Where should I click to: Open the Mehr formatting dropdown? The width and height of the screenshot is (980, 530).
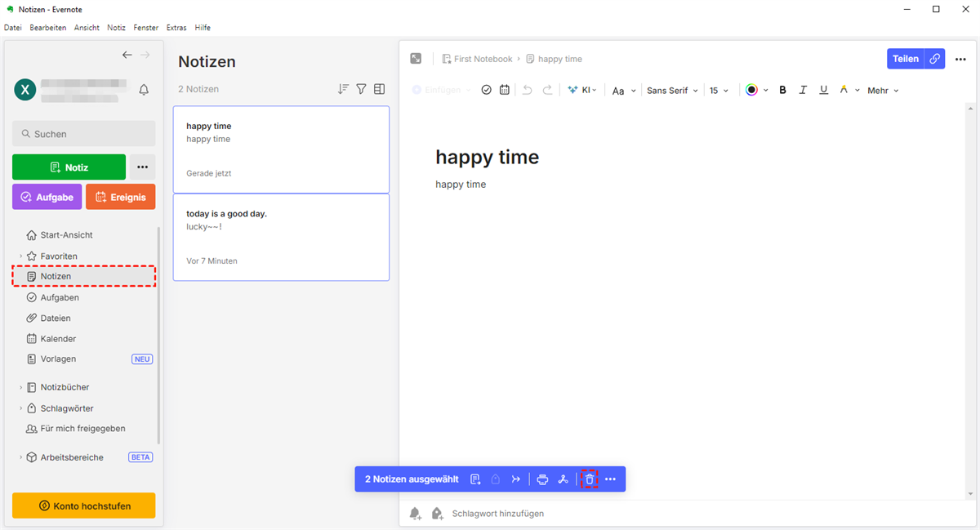pos(883,91)
